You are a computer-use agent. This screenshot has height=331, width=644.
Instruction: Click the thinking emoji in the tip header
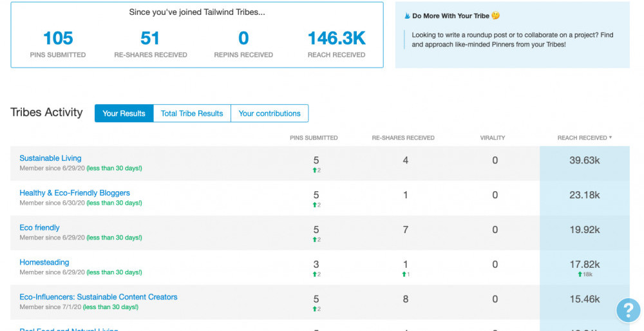(496, 15)
